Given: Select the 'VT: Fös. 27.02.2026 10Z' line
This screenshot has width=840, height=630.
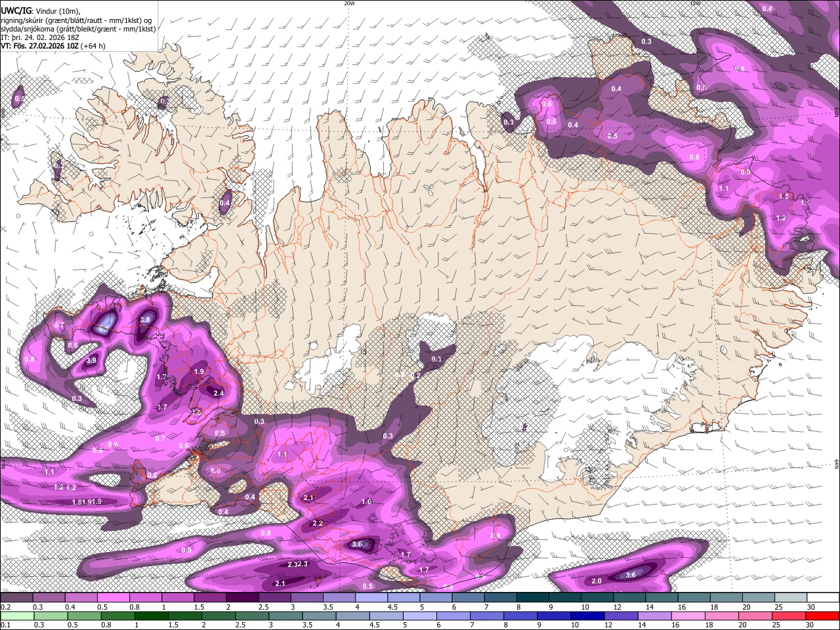Looking at the screenshot, I should (39, 46).
